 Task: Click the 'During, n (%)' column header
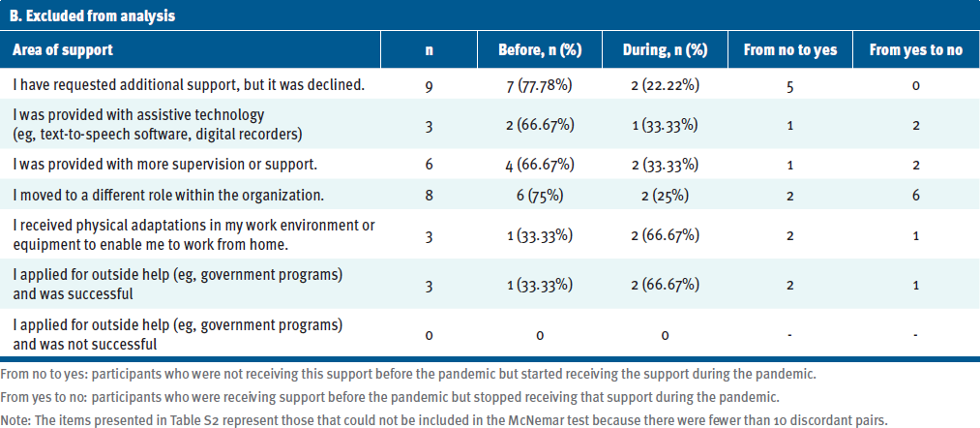(665, 50)
